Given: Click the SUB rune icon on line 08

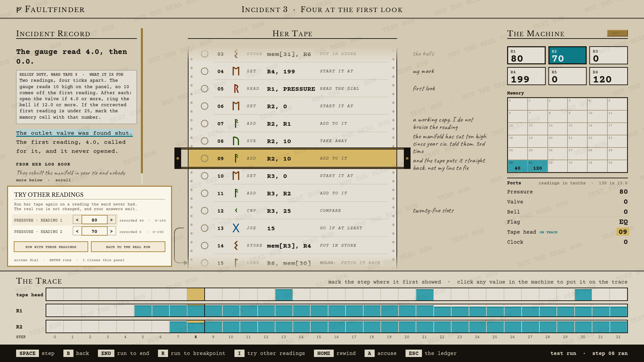Looking at the screenshot, I should tap(236, 141).
